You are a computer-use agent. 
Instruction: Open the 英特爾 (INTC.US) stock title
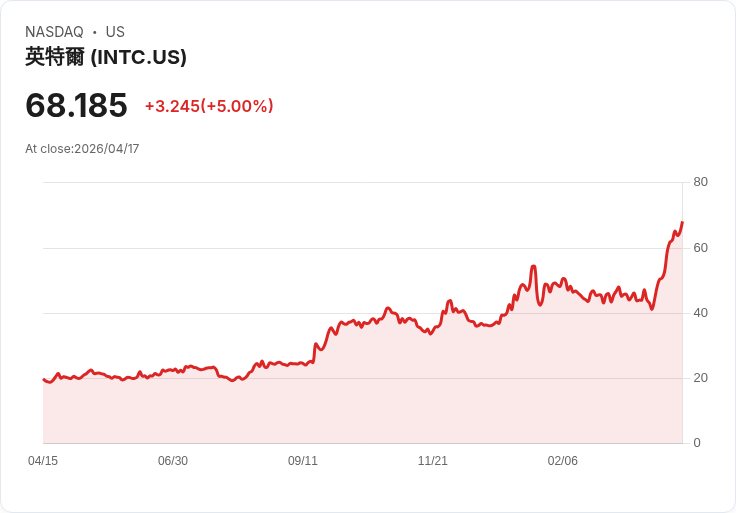106,57
